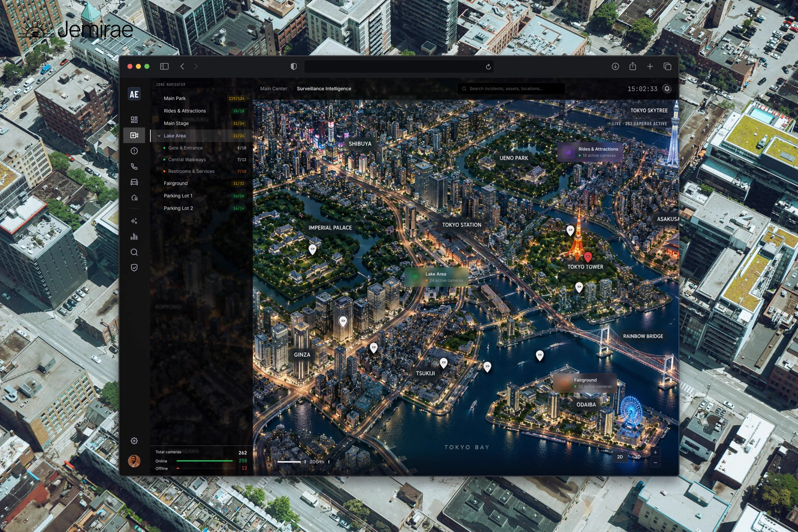The height and width of the screenshot is (532, 798).
Task: Zoom in the map with plus button
Action: (655, 452)
